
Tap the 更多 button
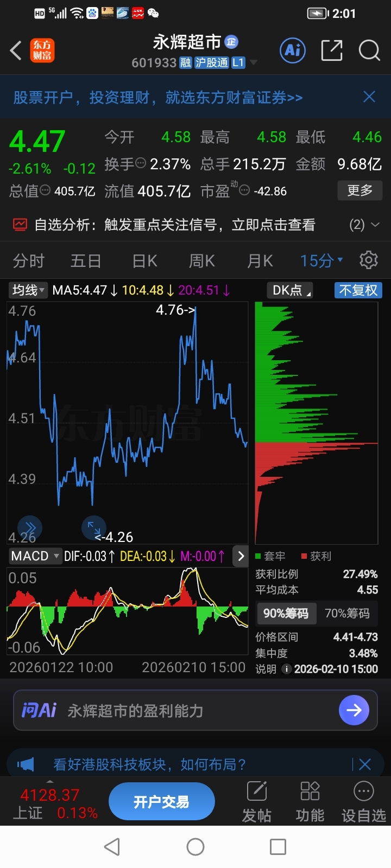coord(360,190)
